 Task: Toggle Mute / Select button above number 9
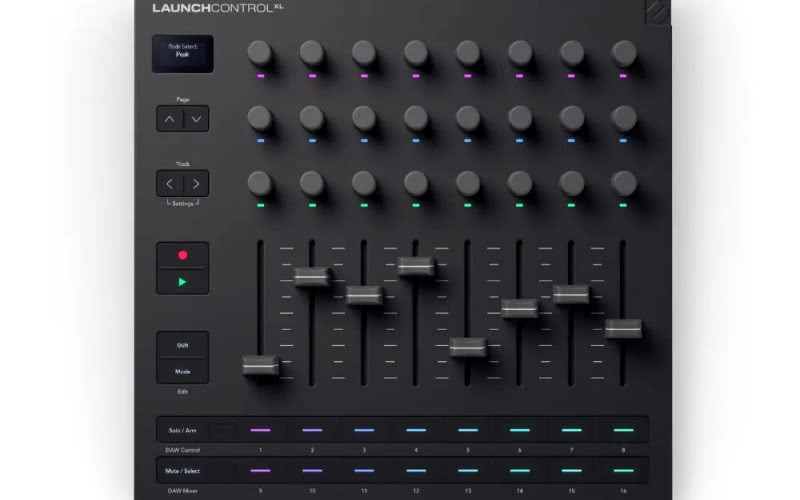pyautogui.click(x=260, y=471)
